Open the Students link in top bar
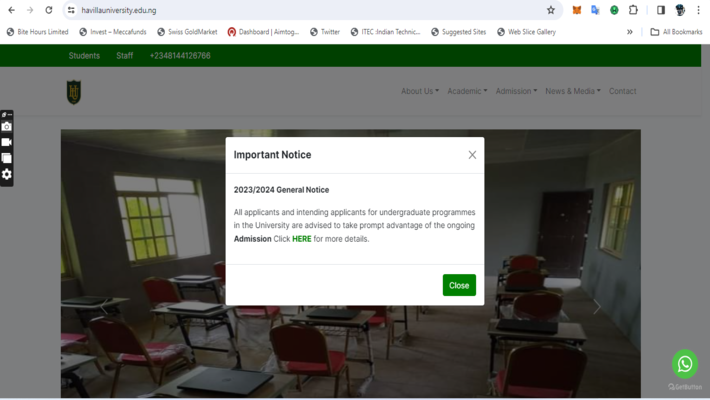The image size is (710, 400). click(x=84, y=56)
